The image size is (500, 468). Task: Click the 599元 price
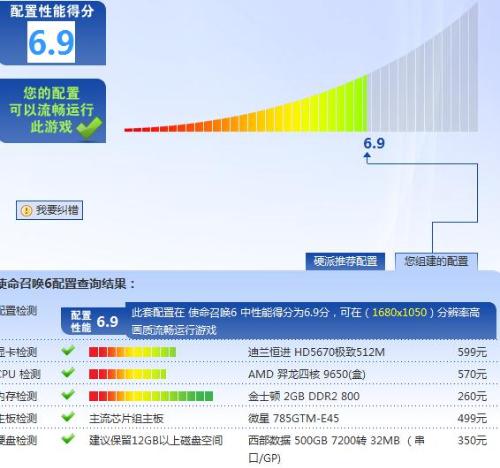(472, 352)
